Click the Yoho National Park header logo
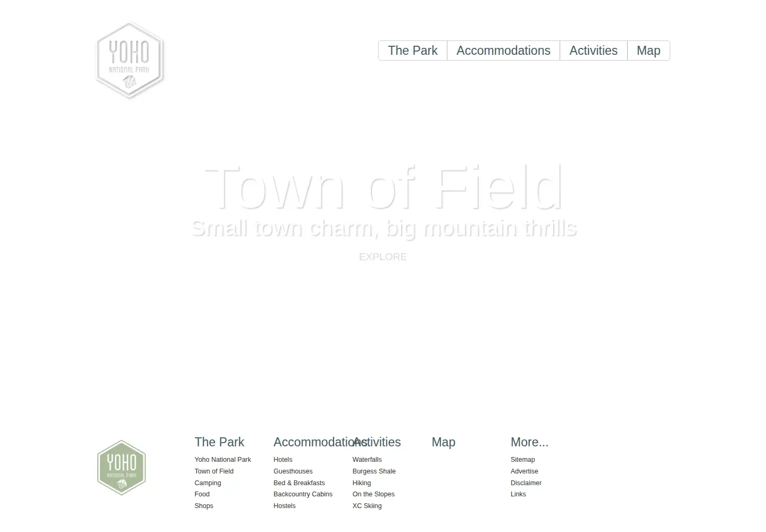The image size is (766, 532). (x=129, y=60)
